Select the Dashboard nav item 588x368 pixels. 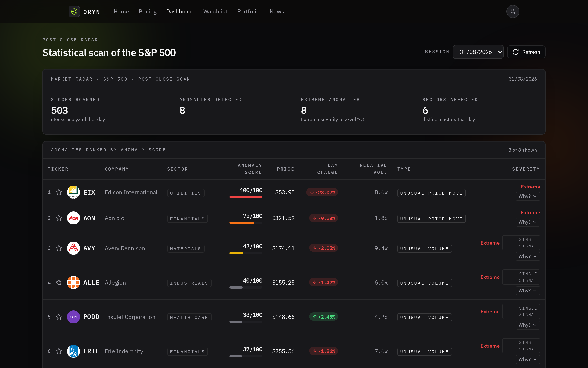[x=180, y=11]
